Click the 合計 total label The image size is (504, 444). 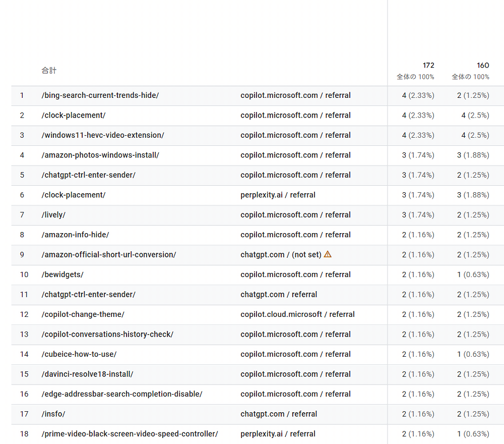pos(49,71)
